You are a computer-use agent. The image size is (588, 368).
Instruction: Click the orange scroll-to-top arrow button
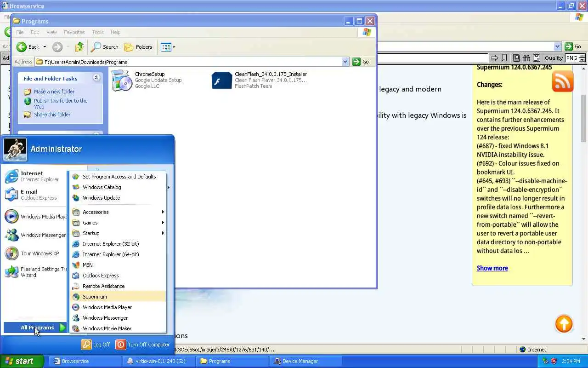click(x=564, y=324)
